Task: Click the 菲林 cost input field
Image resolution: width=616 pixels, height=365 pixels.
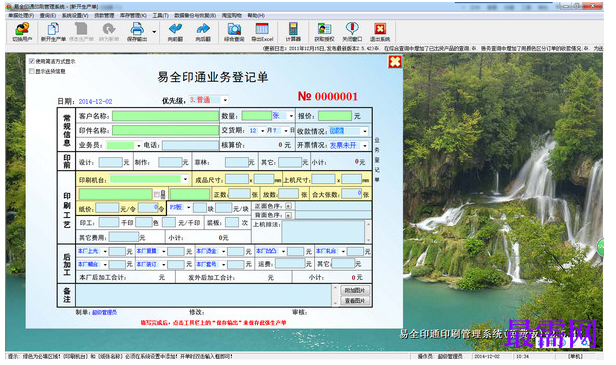Action: (237, 162)
